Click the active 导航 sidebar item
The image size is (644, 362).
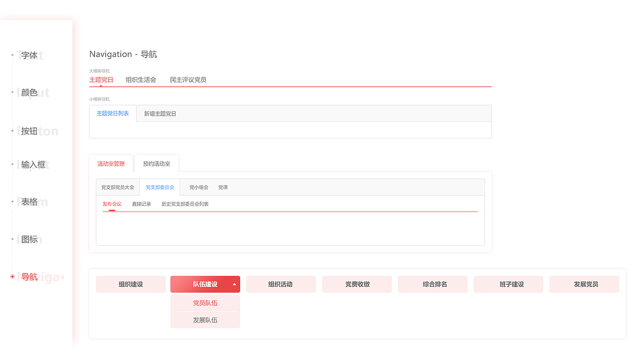(29, 277)
